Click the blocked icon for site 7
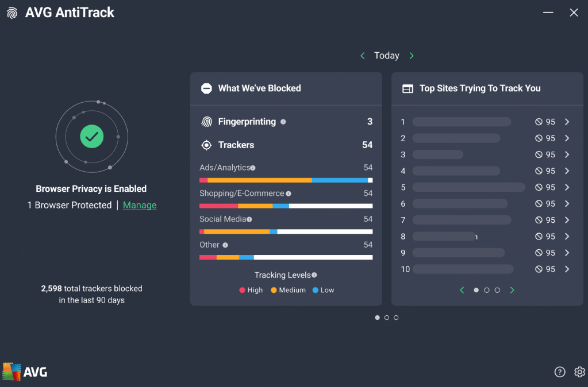 click(539, 220)
